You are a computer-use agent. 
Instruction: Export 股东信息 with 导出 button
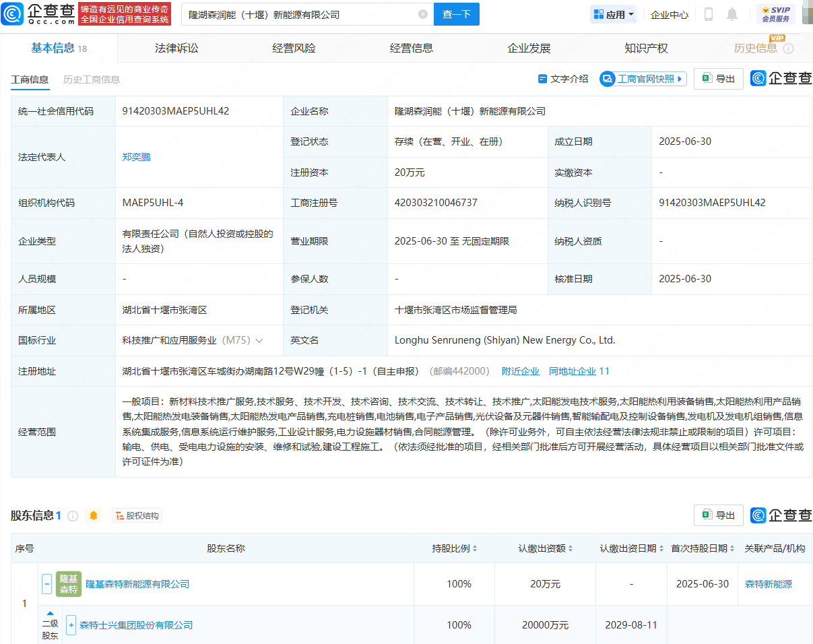point(719,515)
